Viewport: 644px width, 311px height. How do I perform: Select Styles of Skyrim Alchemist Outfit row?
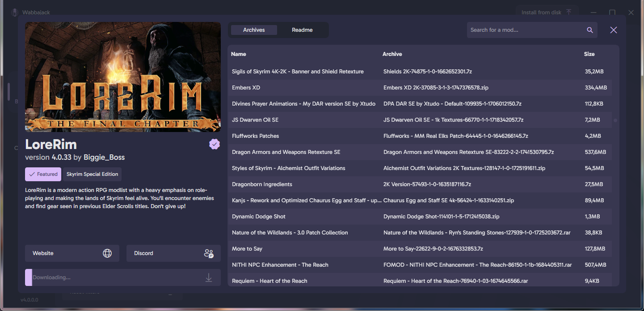420,168
